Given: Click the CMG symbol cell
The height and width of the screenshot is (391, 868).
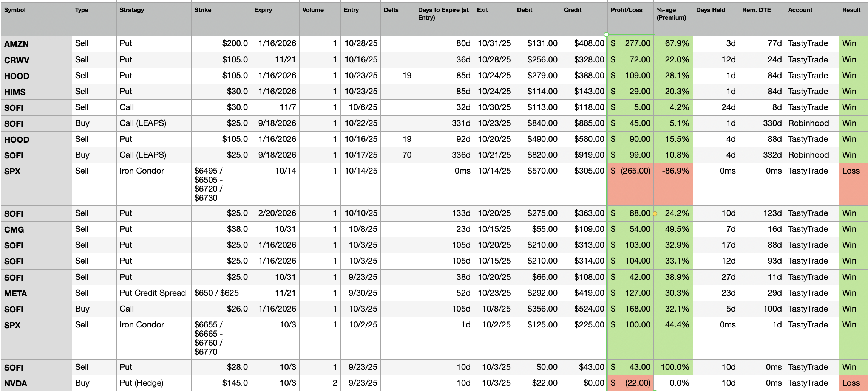Looking at the screenshot, I should (36, 230).
